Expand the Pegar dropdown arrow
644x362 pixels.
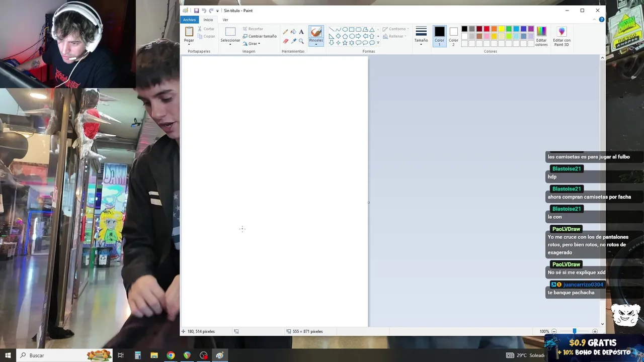189,44
